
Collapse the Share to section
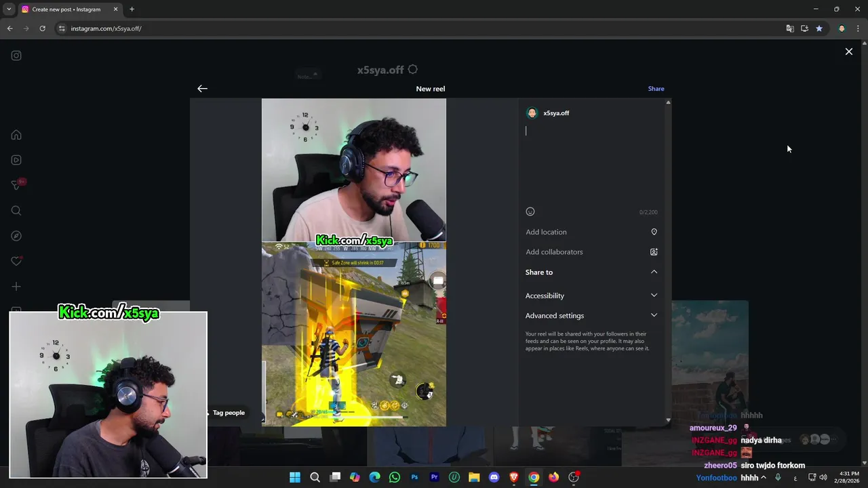(x=591, y=272)
